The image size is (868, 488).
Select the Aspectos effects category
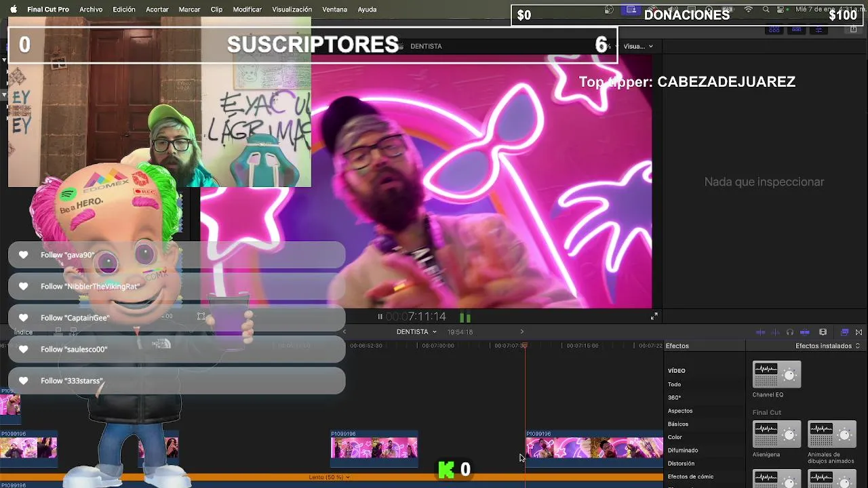coord(680,411)
